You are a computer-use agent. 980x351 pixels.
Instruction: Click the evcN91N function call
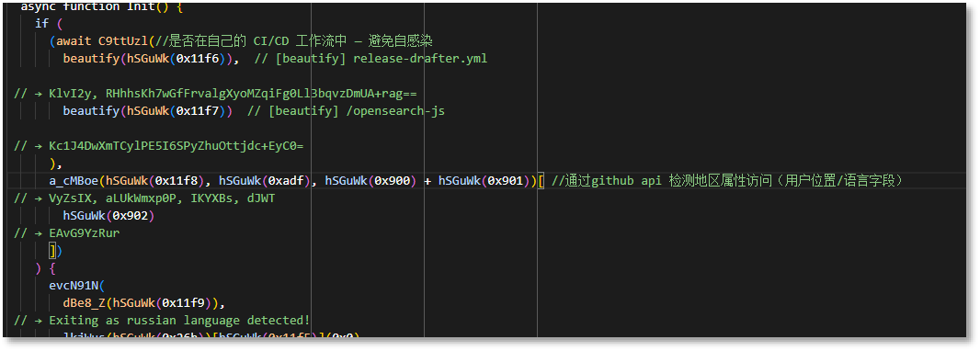tap(74, 286)
